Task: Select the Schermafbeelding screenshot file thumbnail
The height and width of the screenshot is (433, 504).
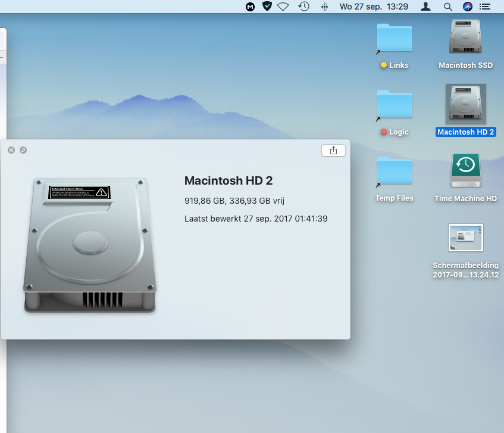Action: pos(466,238)
